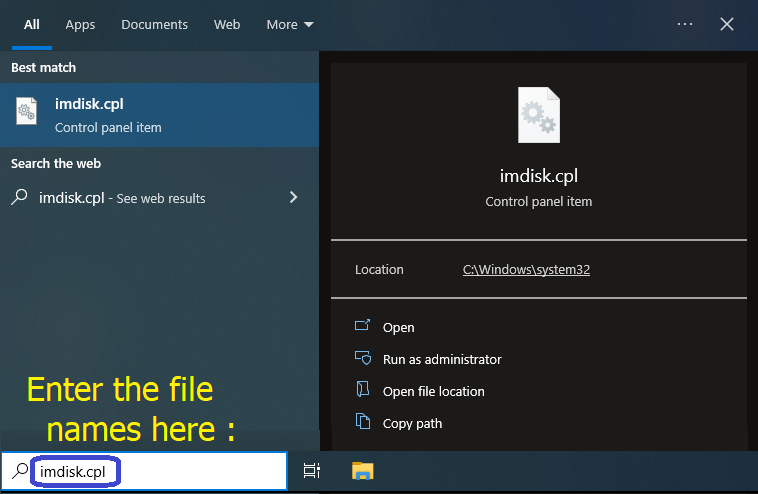Click the Open action icon
This screenshot has height=494, width=758.
pyautogui.click(x=363, y=325)
